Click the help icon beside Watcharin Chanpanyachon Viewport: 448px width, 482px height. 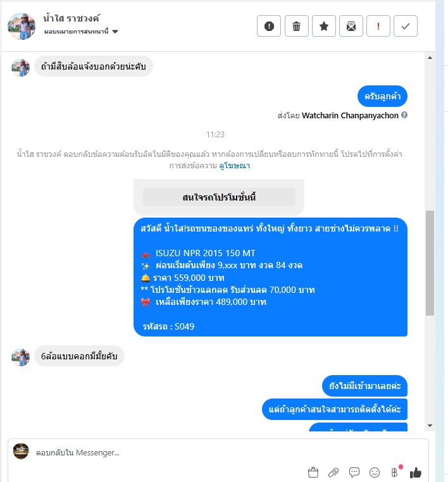coord(404,115)
